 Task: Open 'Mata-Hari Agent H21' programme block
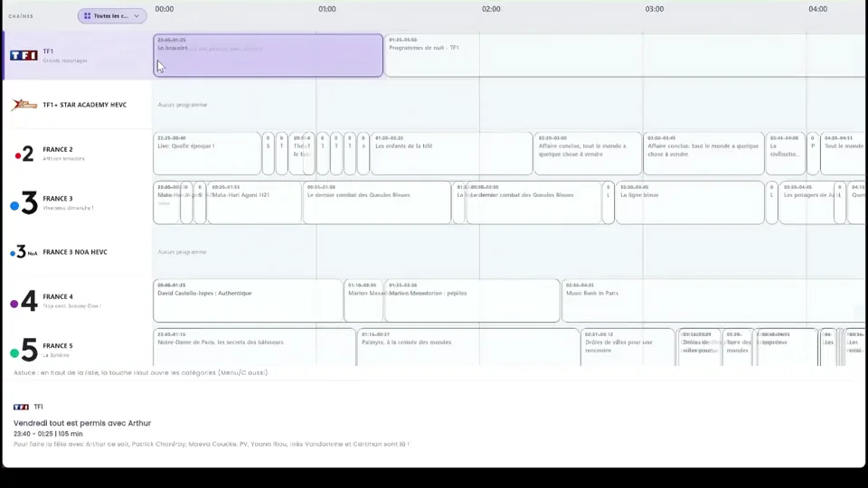[255, 202]
